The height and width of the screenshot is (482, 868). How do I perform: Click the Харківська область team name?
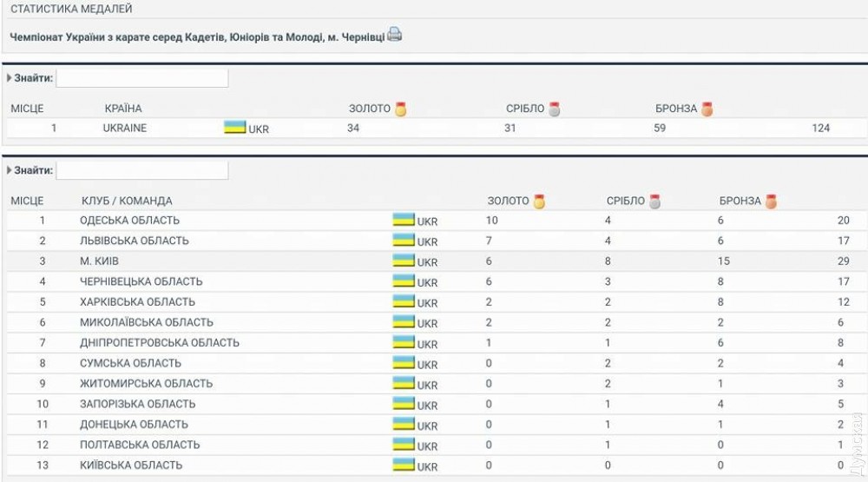pyautogui.click(x=137, y=302)
